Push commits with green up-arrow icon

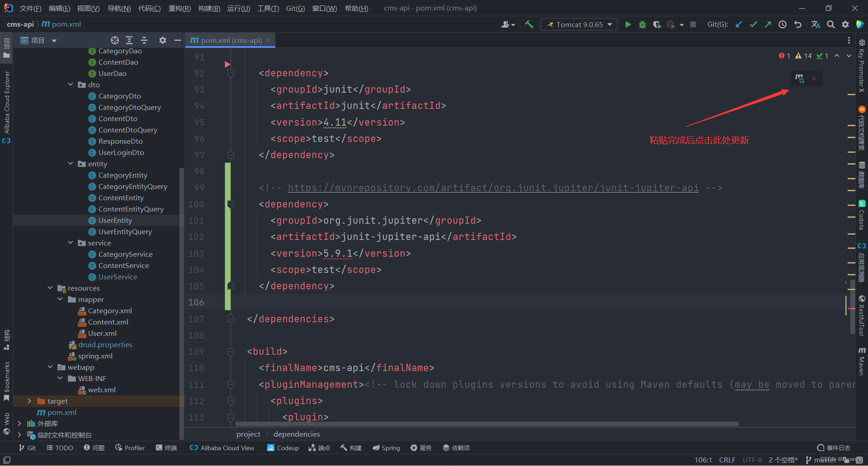768,24
